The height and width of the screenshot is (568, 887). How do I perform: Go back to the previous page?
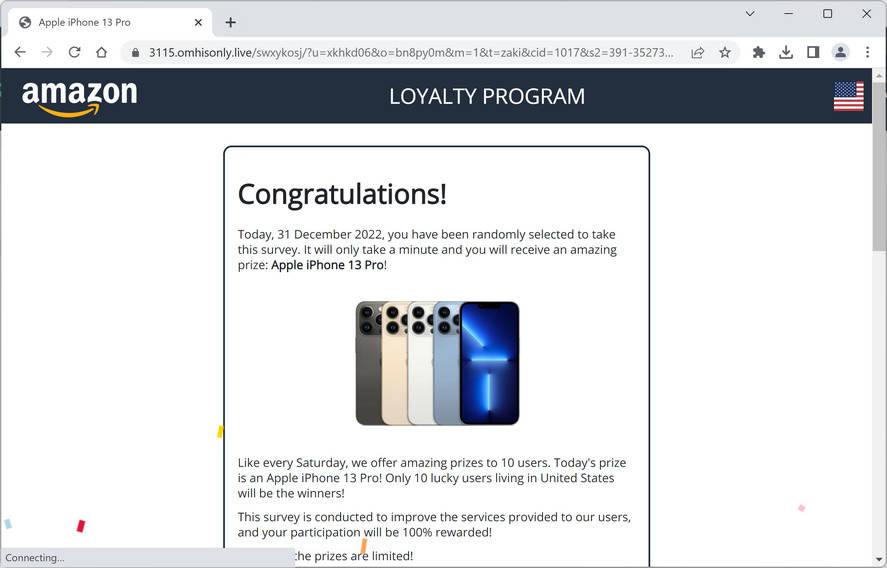[20, 52]
